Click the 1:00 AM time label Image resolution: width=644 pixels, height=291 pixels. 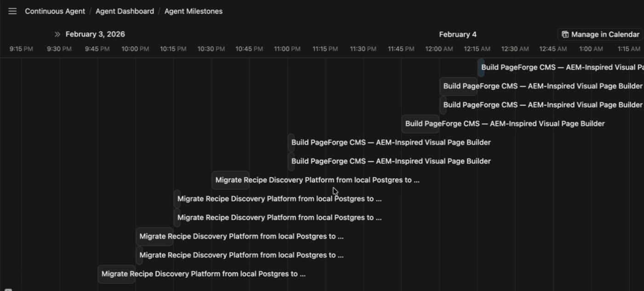(x=591, y=49)
